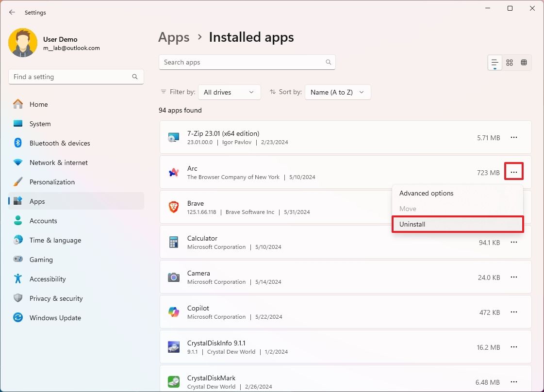This screenshot has width=544, height=392.
Task: Click the Search apps input field
Action: (243, 62)
